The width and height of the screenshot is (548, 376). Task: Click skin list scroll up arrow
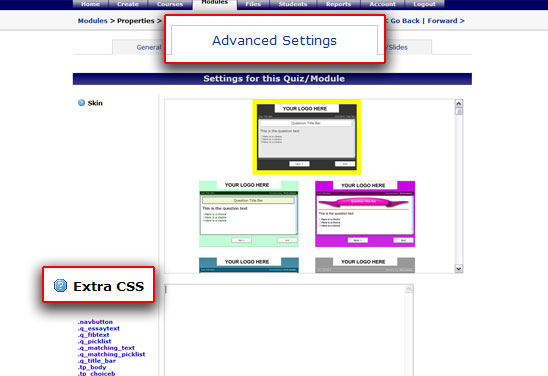tap(459, 103)
